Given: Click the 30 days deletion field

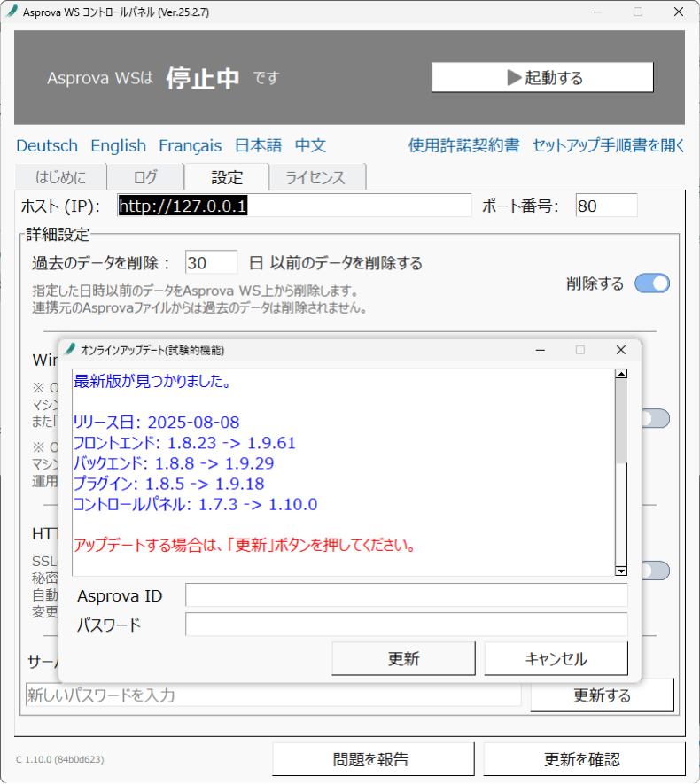Looking at the screenshot, I should pos(211,262).
